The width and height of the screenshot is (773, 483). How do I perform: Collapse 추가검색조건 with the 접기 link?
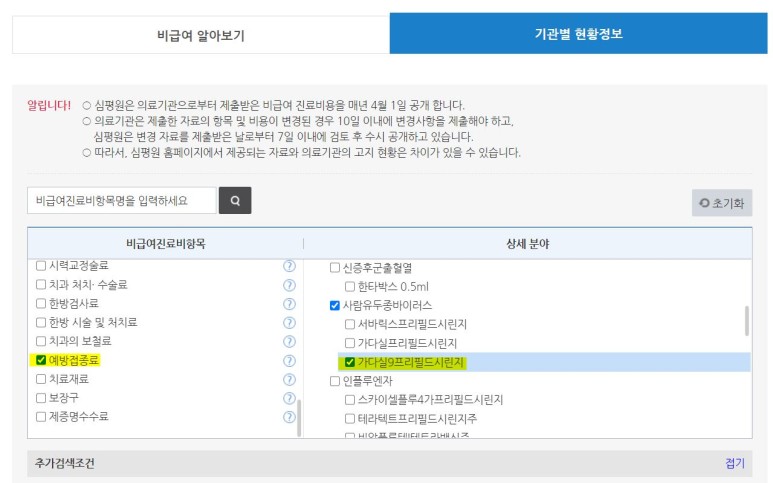click(x=735, y=463)
